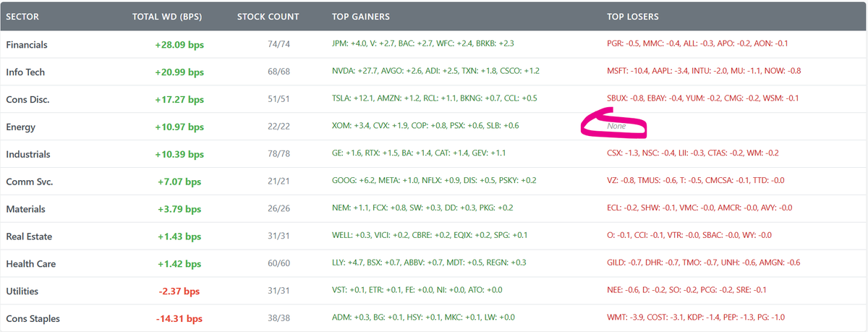This screenshot has width=868, height=332.
Task: Click the +1.43 bps value
Action: point(179,237)
